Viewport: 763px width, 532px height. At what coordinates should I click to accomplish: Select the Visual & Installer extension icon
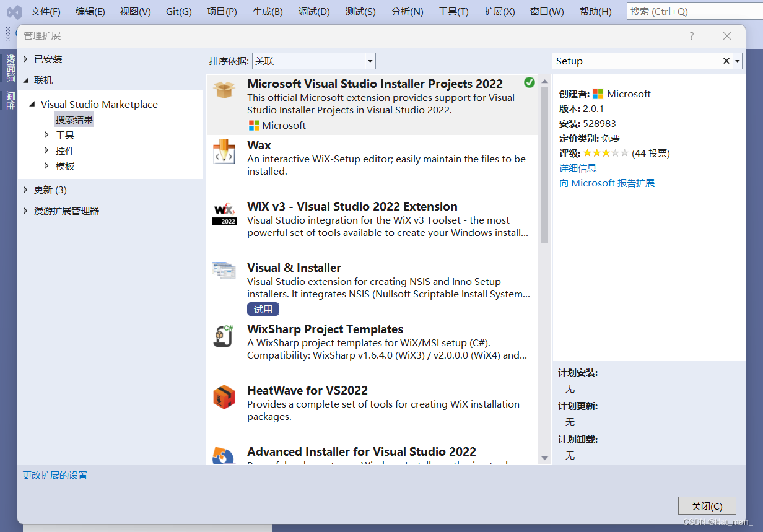[x=224, y=271]
